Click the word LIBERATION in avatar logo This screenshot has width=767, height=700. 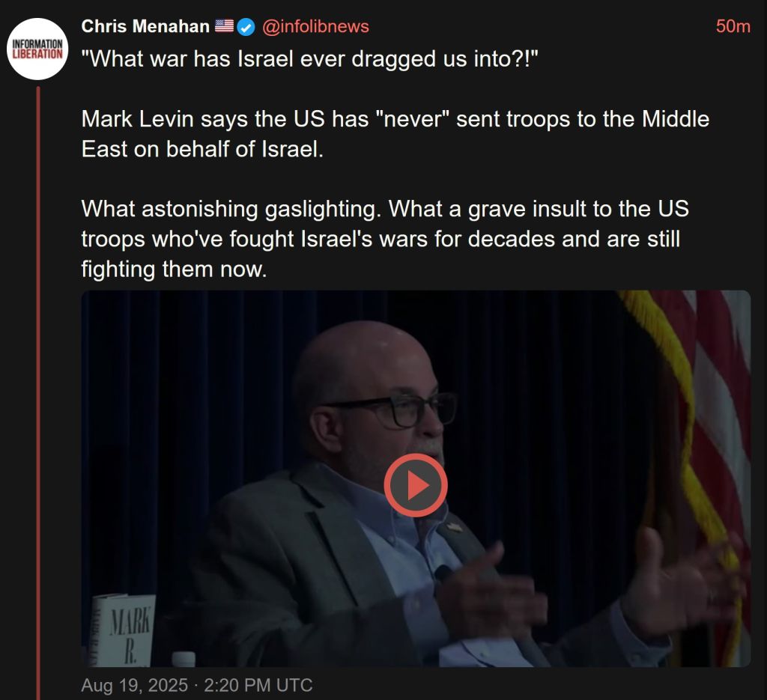click(37, 54)
